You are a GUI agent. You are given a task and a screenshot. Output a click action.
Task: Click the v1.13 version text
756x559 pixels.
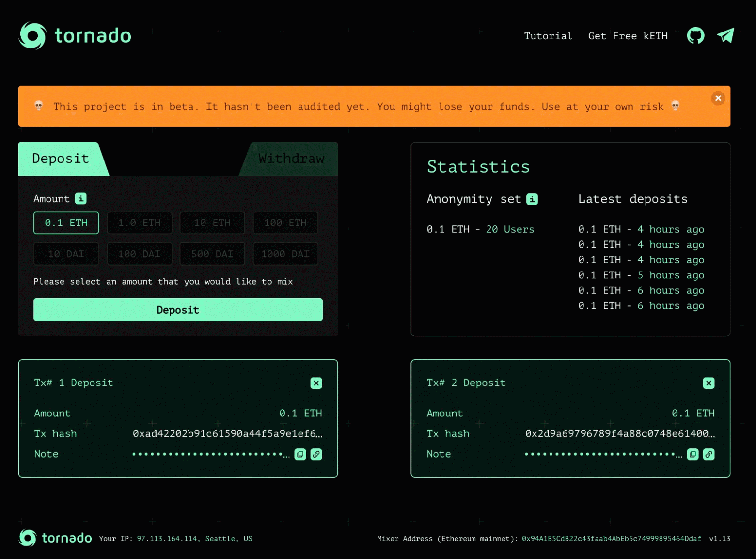click(720, 539)
